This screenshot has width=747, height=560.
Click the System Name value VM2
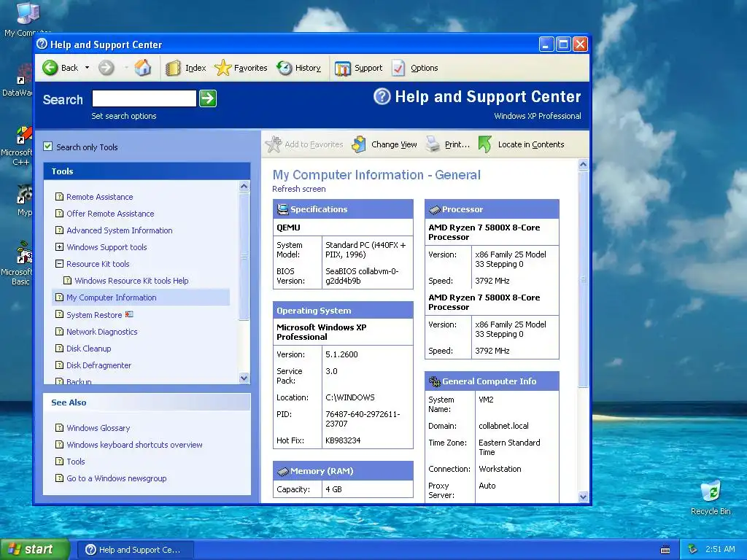coord(486,400)
